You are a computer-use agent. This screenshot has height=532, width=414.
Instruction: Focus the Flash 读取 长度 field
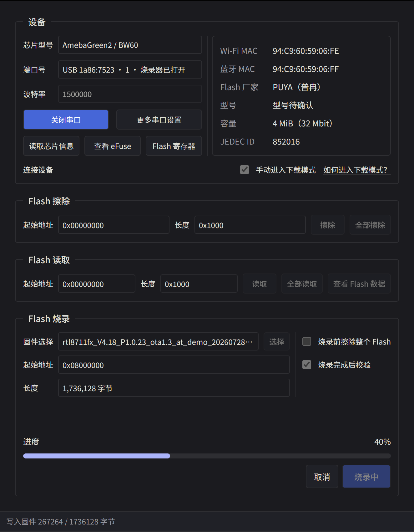point(199,284)
